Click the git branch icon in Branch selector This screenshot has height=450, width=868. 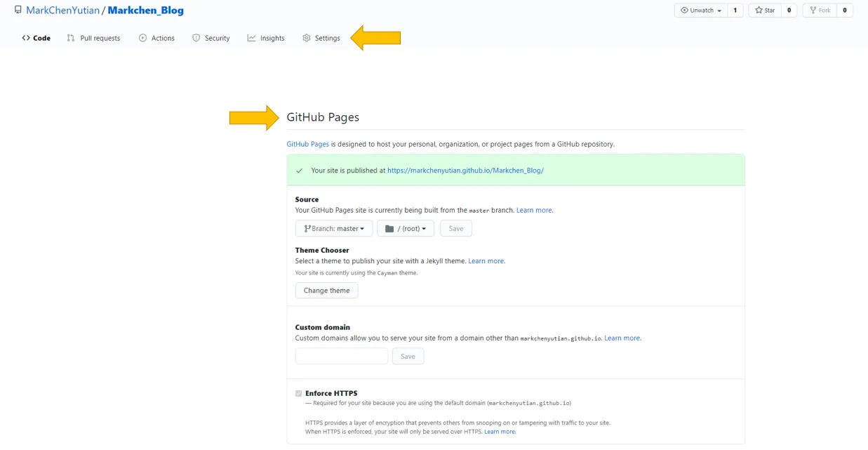[307, 229]
